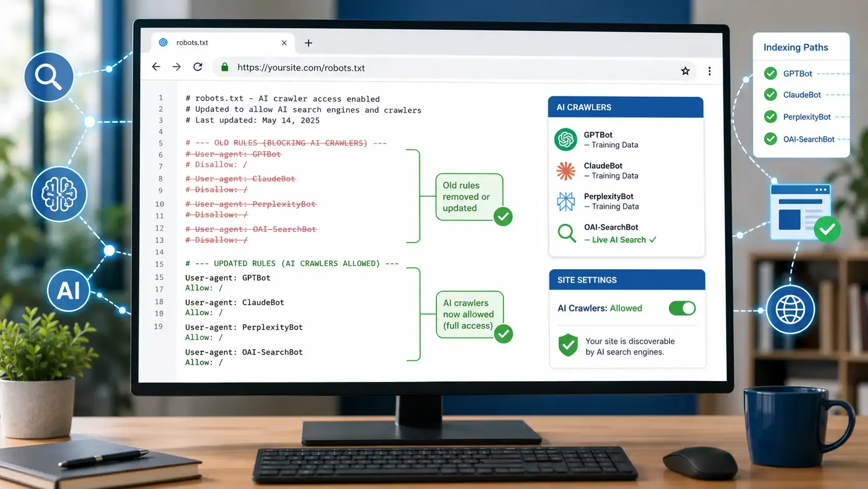Click the ClaudeBot orange starburst icon
868x489 pixels.
[566, 170]
